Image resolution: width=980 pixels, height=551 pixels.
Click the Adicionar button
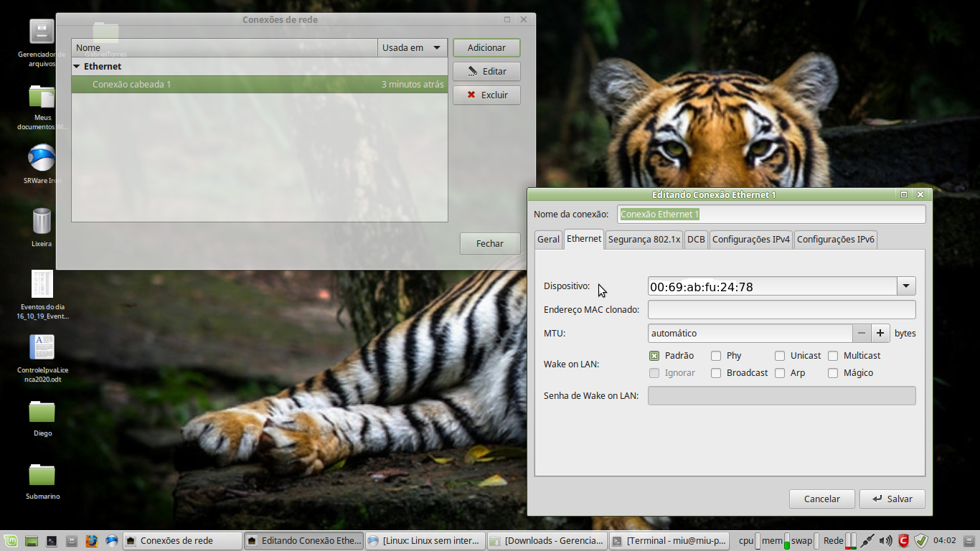(486, 48)
